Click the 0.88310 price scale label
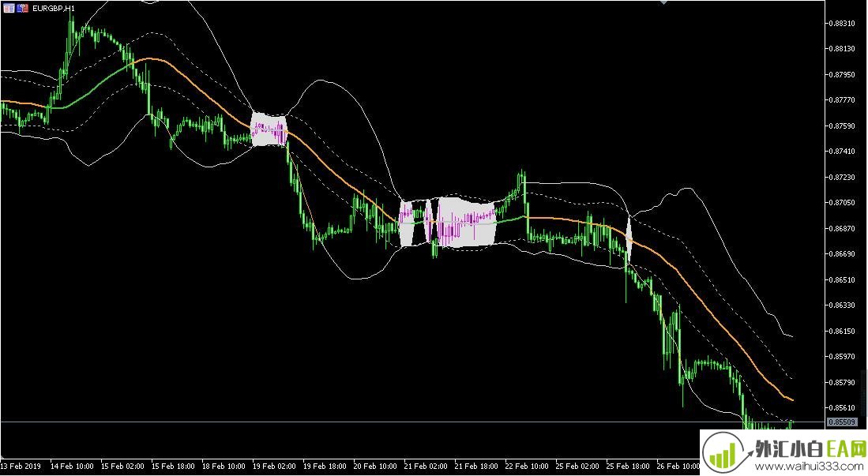The height and width of the screenshot is (476, 868). (842, 23)
